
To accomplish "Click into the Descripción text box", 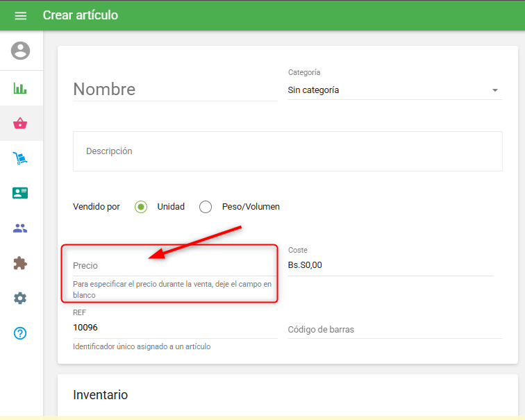I will coord(287,151).
